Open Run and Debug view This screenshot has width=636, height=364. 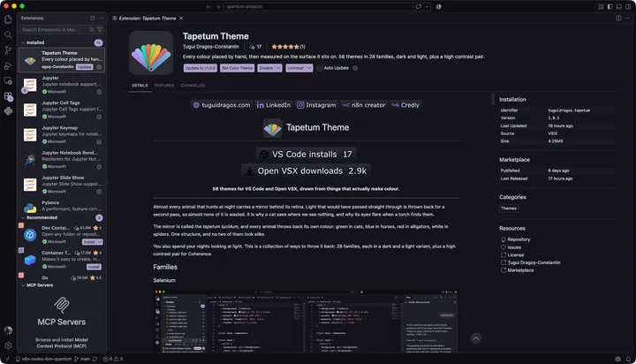8,65
